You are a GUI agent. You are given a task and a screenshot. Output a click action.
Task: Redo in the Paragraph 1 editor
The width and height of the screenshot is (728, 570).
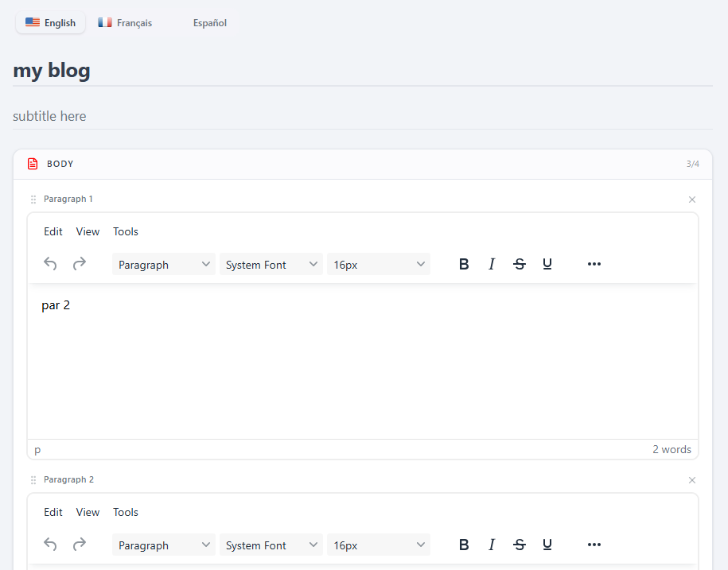(x=80, y=264)
